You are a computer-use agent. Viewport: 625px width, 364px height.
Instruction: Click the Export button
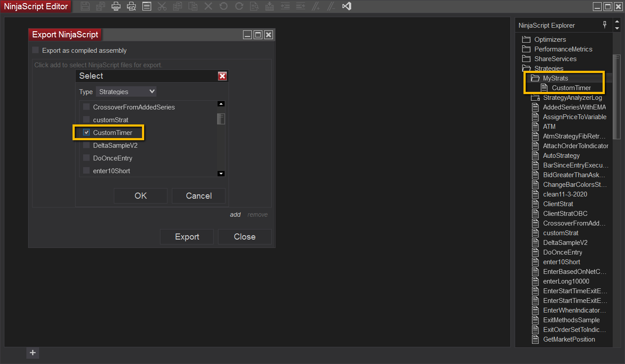click(187, 237)
